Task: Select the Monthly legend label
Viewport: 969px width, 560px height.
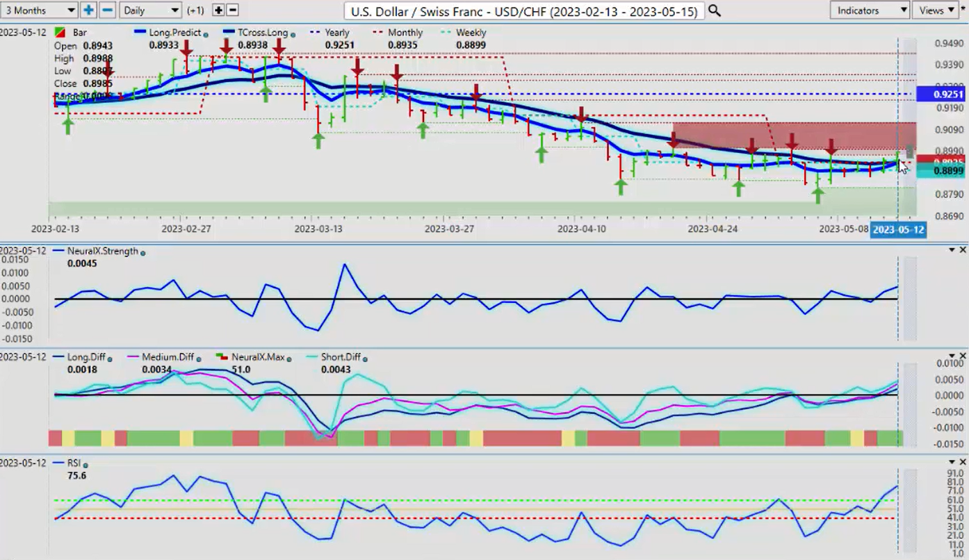Action: (x=405, y=33)
